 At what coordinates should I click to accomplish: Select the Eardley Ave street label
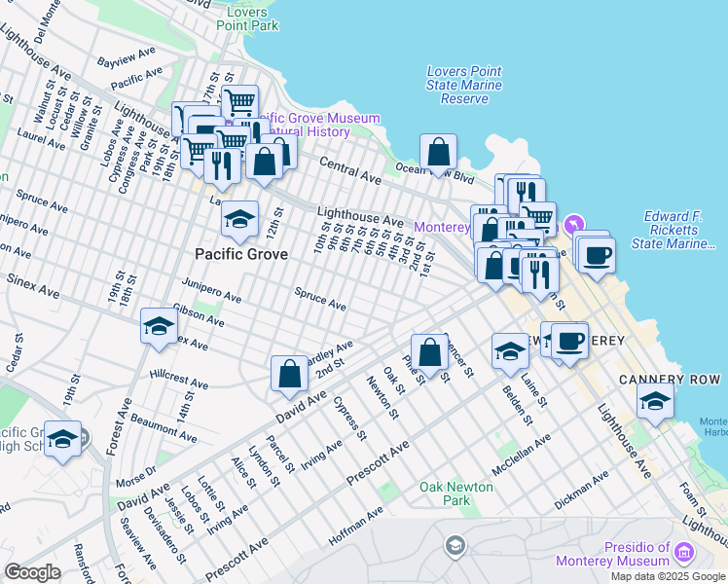click(x=331, y=354)
